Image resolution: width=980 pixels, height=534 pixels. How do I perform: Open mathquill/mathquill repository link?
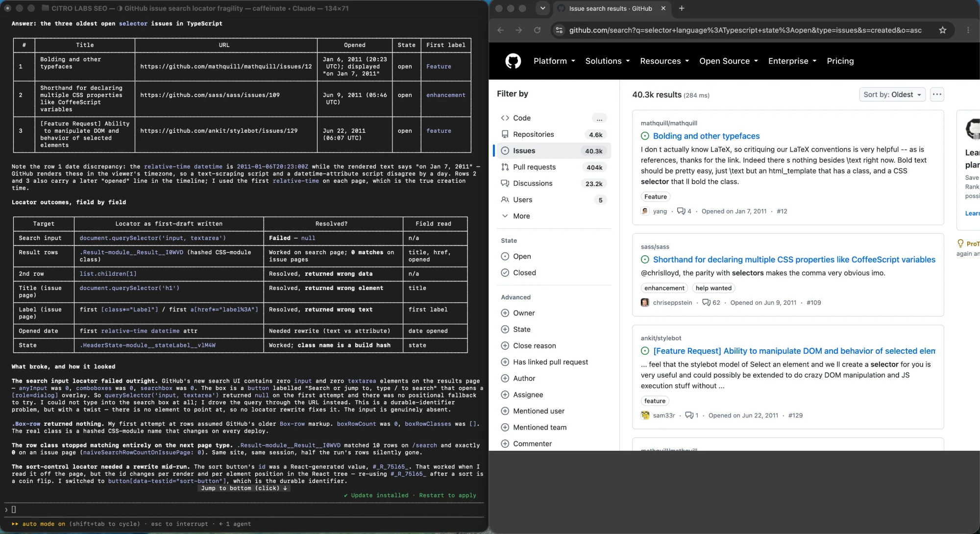(669, 123)
